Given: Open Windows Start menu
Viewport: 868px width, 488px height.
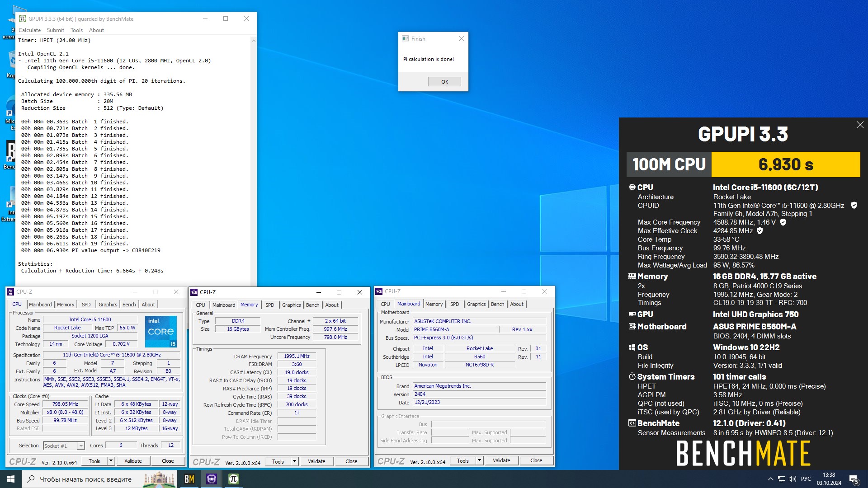Looking at the screenshot, I should [x=11, y=479].
